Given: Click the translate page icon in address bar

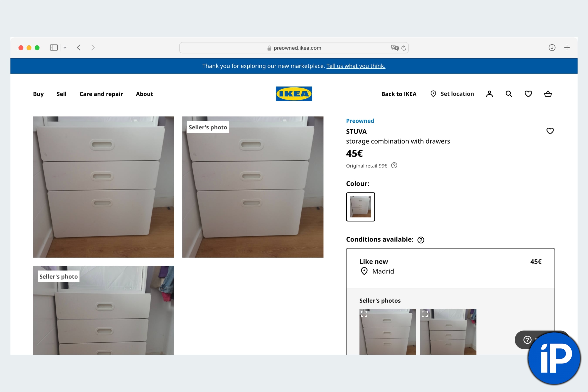Looking at the screenshot, I should (x=394, y=48).
